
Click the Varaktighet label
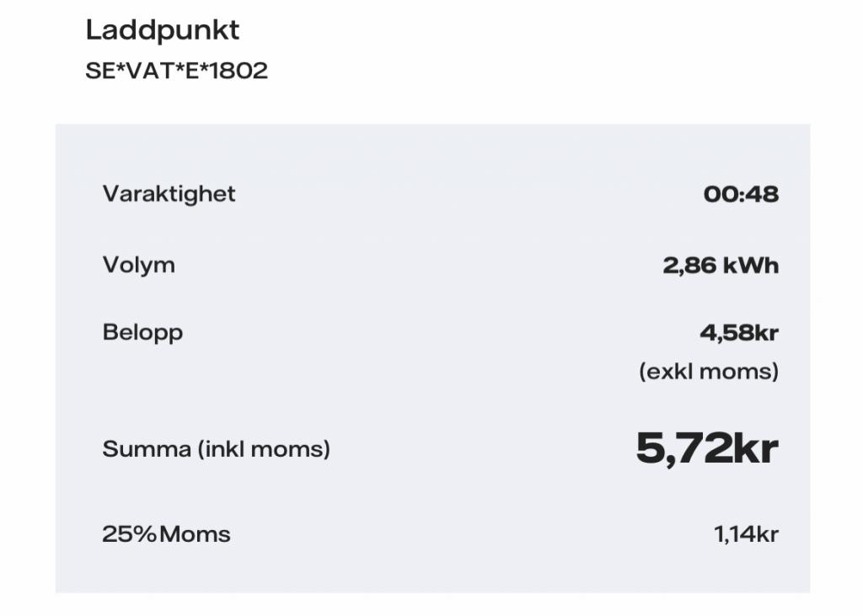click(169, 195)
